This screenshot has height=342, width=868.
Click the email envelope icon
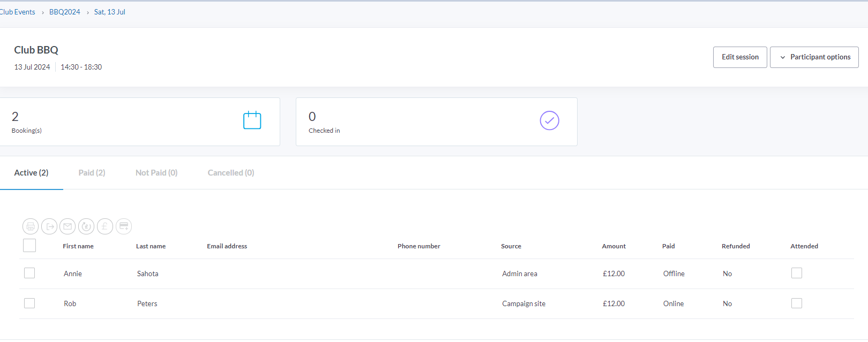pyautogui.click(x=68, y=226)
